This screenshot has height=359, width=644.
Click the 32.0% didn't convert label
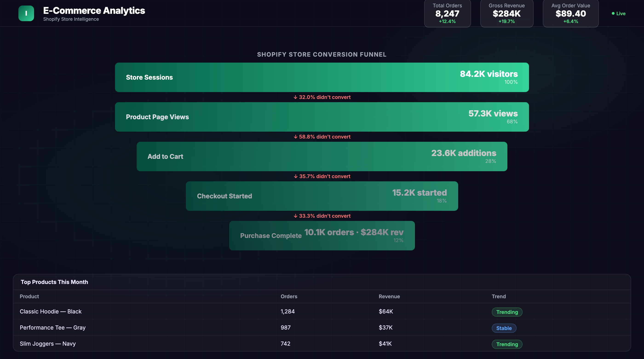coord(322,97)
